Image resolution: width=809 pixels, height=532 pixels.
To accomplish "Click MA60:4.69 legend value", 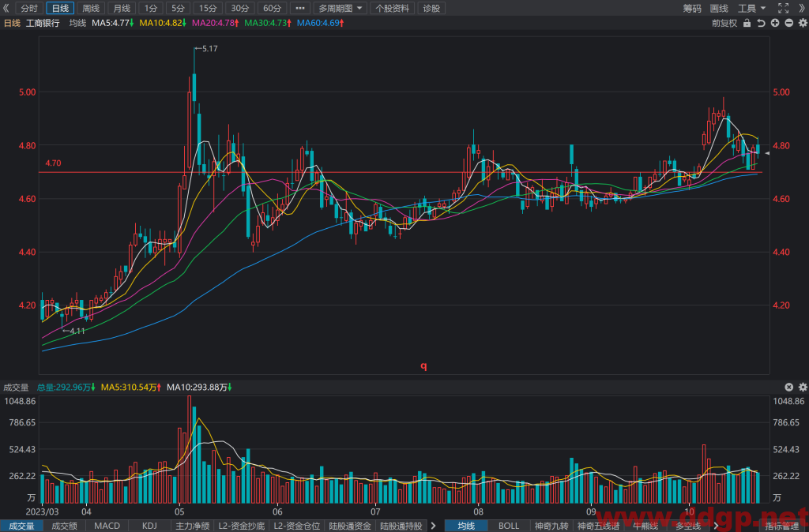I will coord(320,23).
